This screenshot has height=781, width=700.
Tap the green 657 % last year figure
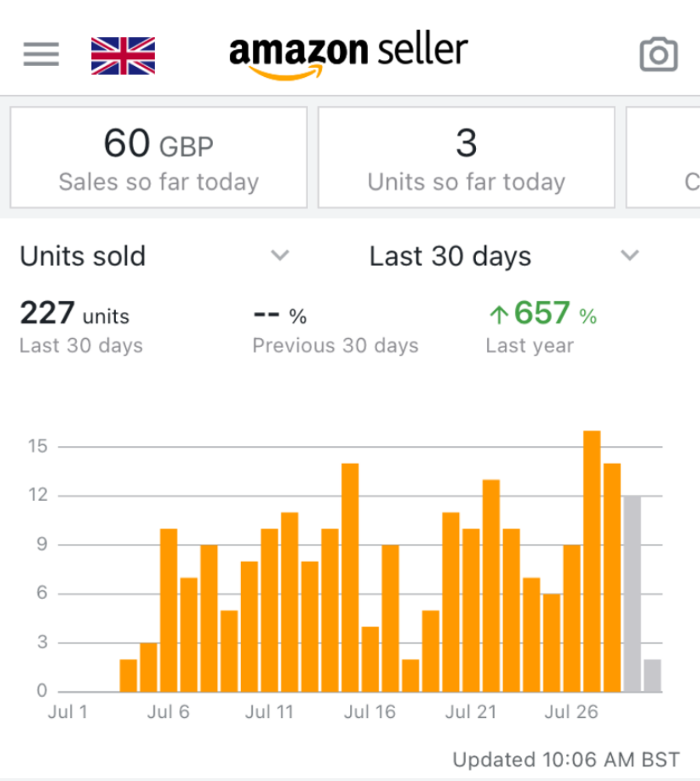(x=543, y=314)
